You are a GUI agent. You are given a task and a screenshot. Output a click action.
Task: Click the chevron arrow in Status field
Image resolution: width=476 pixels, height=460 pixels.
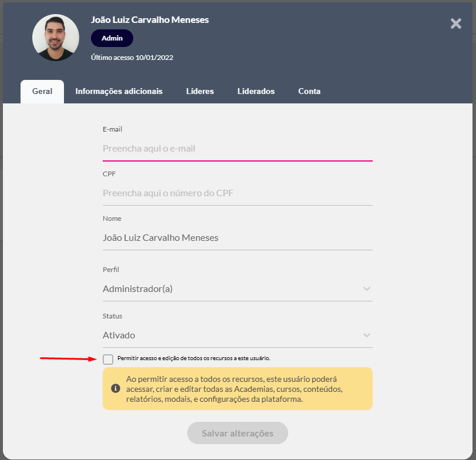click(x=367, y=335)
